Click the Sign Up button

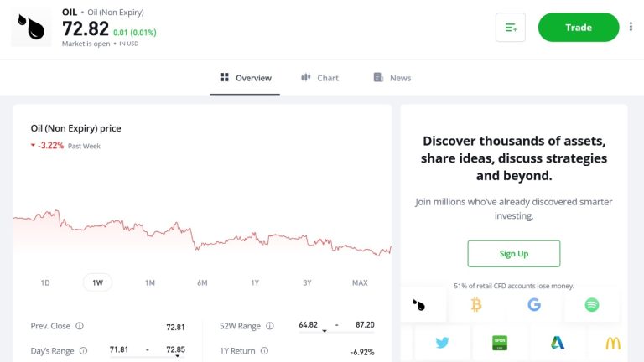click(x=514, y=254)
